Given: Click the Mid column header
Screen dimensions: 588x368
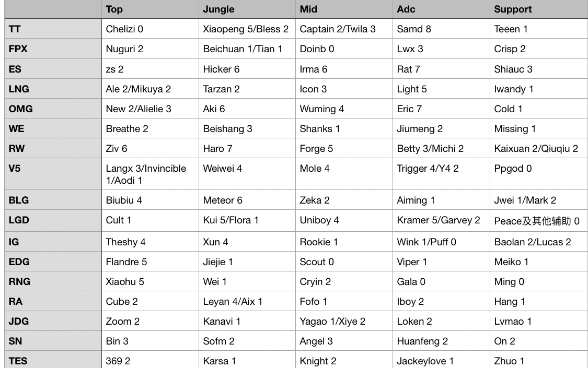Looking at the screenshot, I should click(x=343, y=9).
